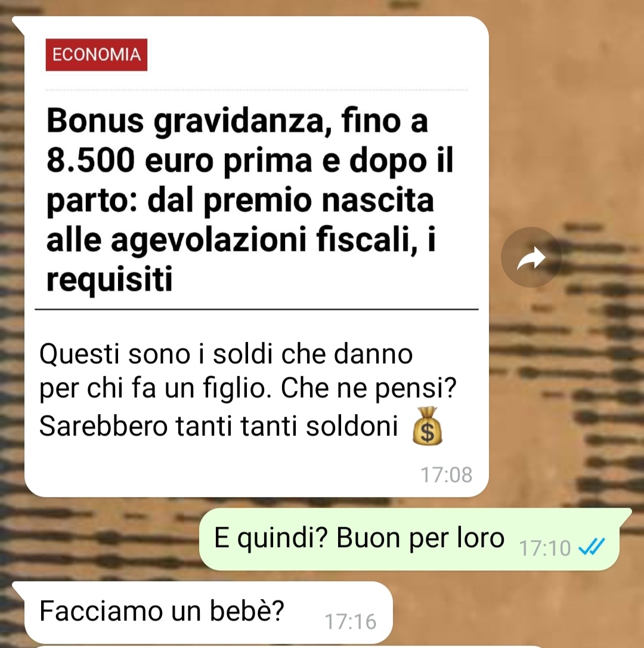Tap the blue double check marks
This screenshot has height=648, width=644.
(592, 547)
